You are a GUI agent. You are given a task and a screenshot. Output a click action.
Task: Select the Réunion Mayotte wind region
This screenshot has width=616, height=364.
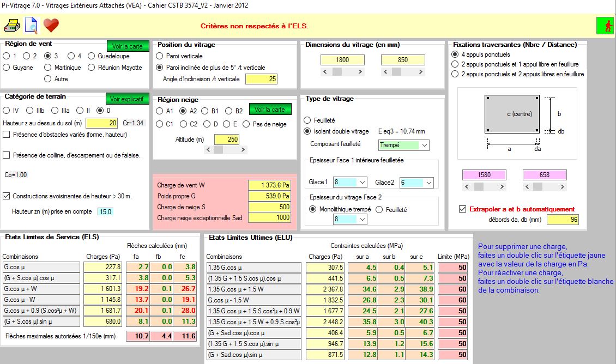91,67
